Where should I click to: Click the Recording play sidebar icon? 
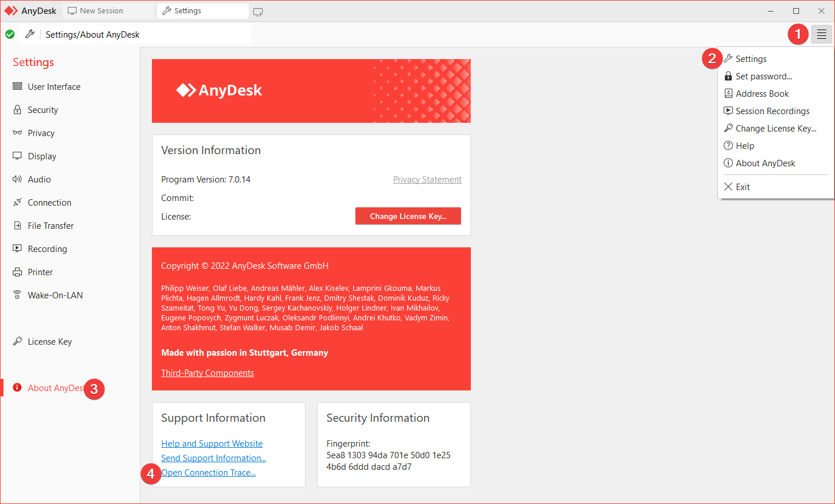(17, 248)
